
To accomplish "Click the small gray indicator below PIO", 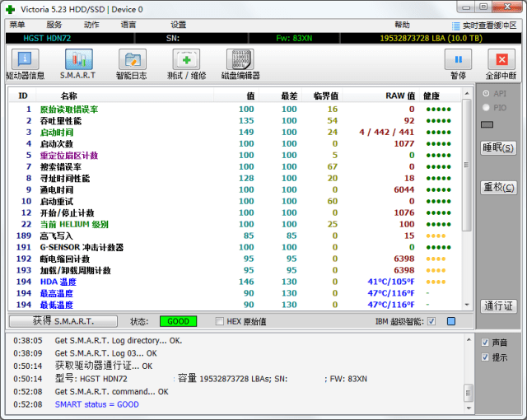I will tap(487, 124).
